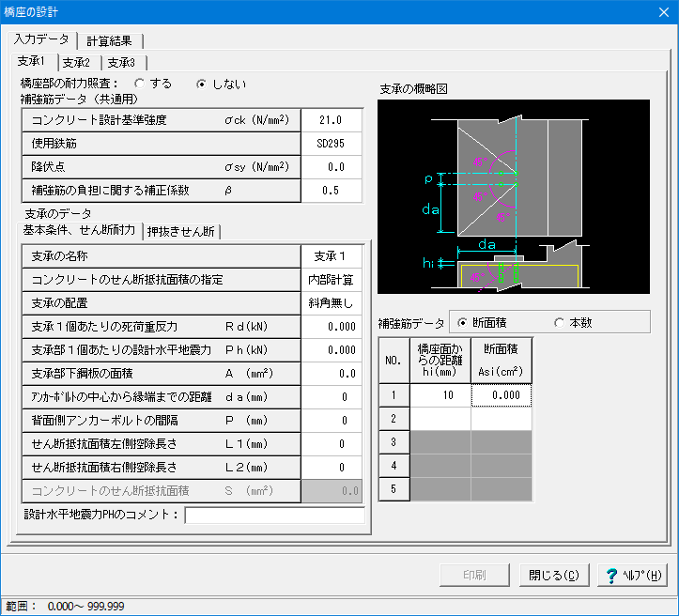Select the 支承1 tab
The image size is (679, 616).
click(31, 61)
